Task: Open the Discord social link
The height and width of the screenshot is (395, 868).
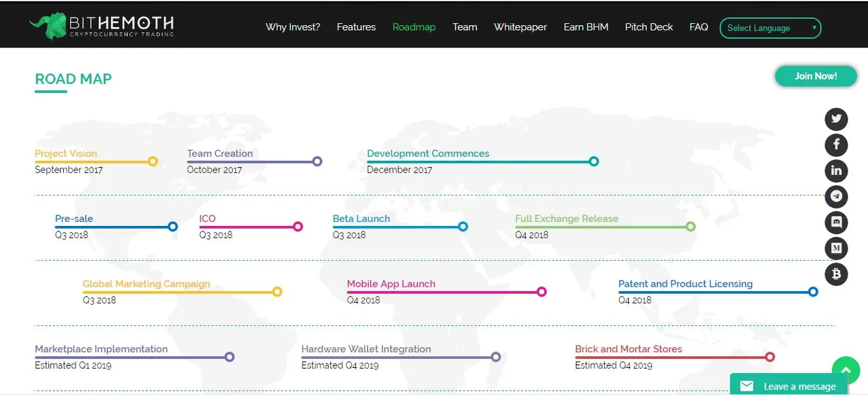Action: tap(836, 222)
